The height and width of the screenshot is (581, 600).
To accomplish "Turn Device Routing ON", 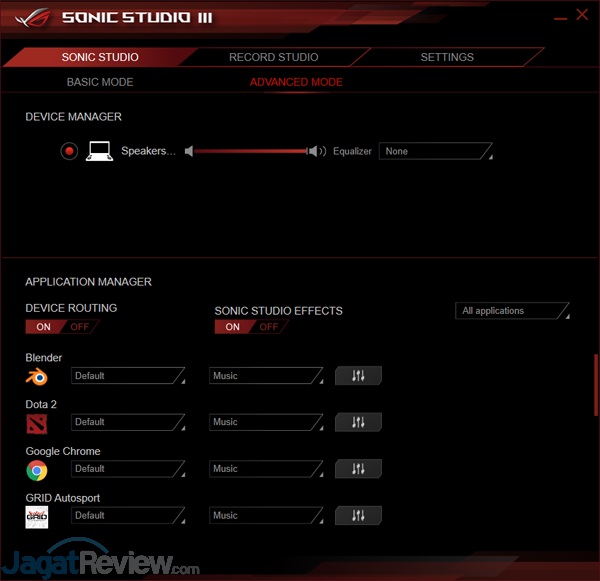I will (43, 327).
